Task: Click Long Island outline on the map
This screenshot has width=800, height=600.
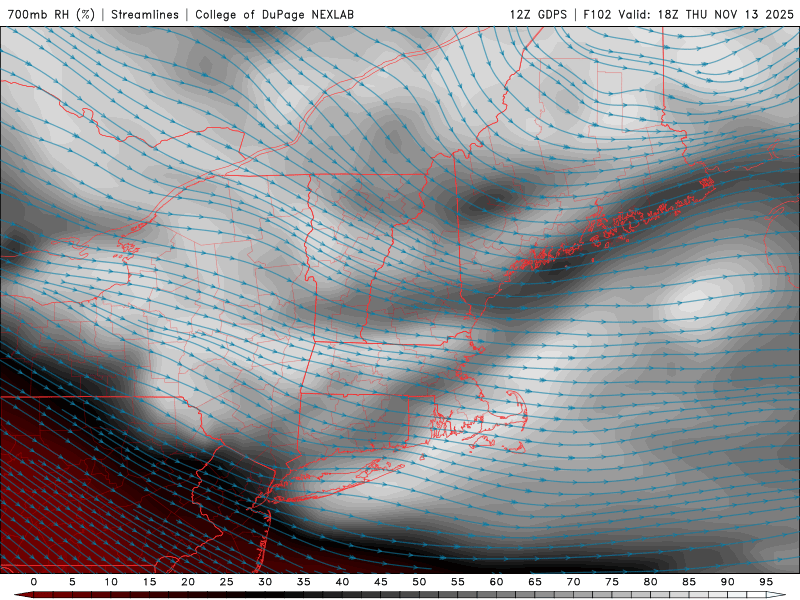Action: (338, 481)
